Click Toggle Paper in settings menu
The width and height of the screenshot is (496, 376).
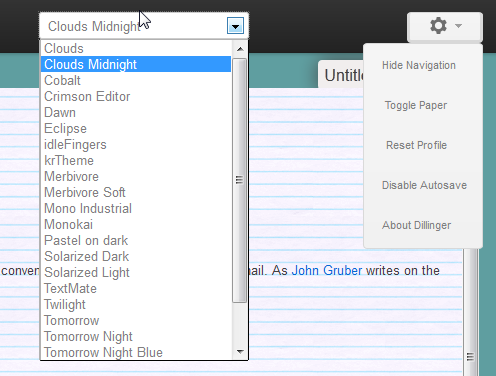point(416,105)
